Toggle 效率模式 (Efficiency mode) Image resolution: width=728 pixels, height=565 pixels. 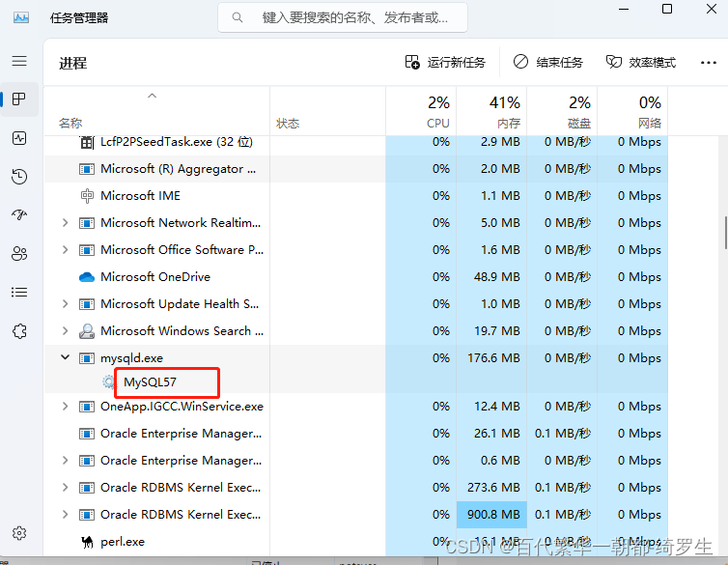(641, 62)
